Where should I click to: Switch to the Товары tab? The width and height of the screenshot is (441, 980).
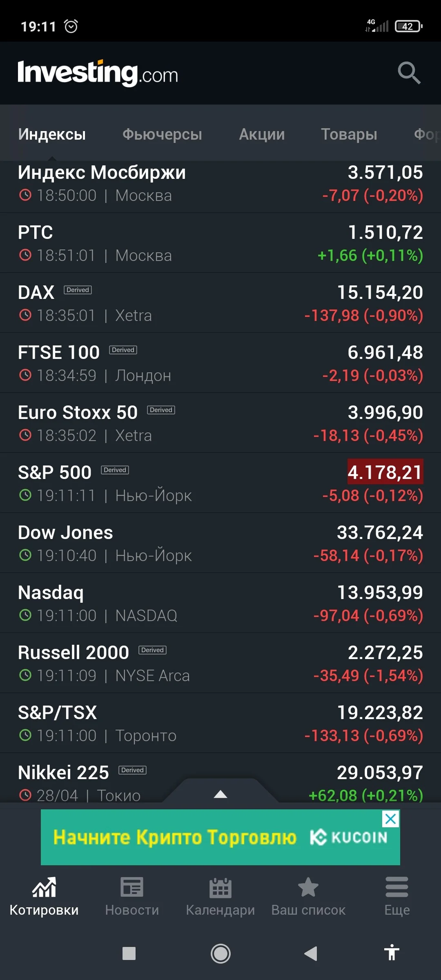(x=349, y=134)
